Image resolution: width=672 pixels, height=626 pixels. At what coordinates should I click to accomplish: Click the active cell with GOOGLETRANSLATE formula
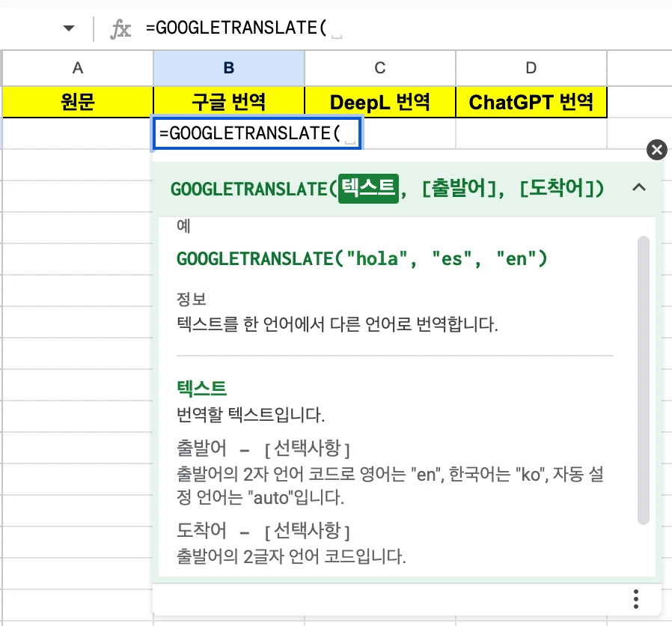tap(257, 133)
